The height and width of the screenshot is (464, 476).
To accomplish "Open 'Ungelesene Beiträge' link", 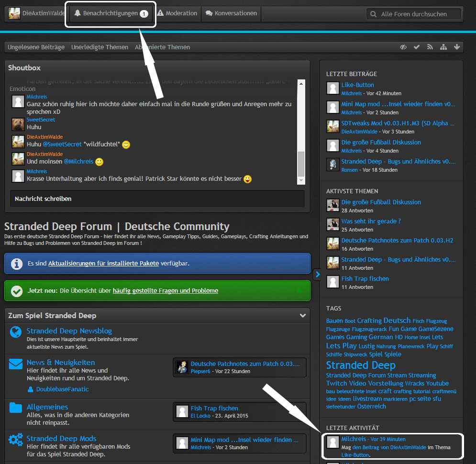I will coord(36,47).
